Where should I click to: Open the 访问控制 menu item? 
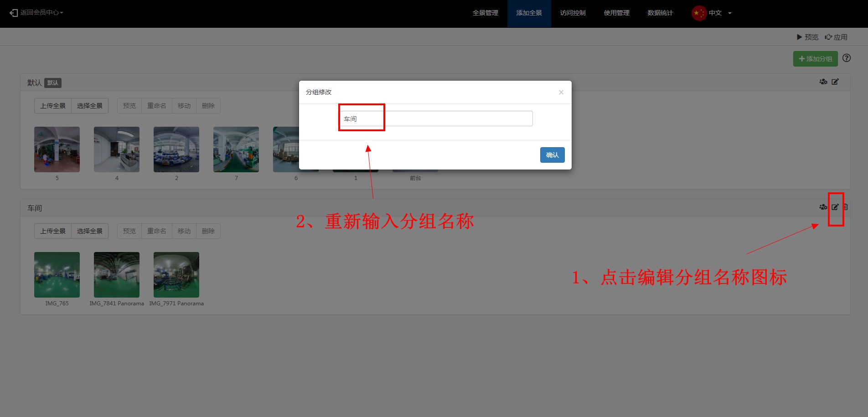[x=573, y=13]
